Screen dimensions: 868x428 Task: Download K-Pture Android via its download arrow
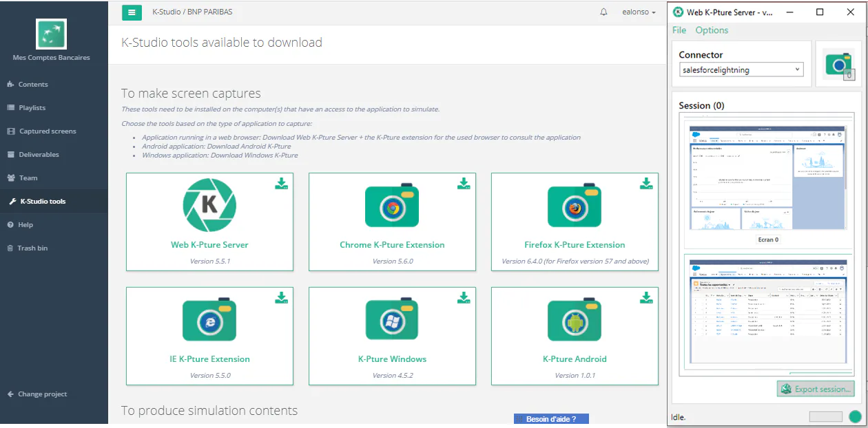tap(646, 297)
